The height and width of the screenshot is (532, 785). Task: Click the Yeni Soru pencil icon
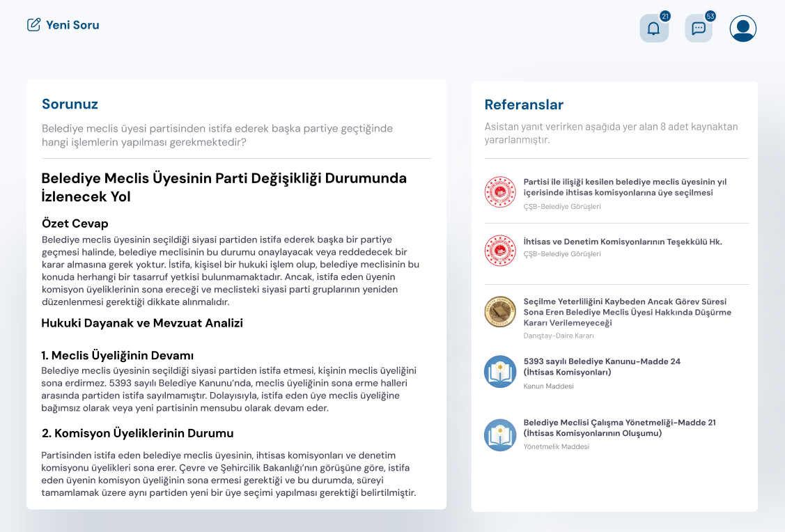pos(33,25)
